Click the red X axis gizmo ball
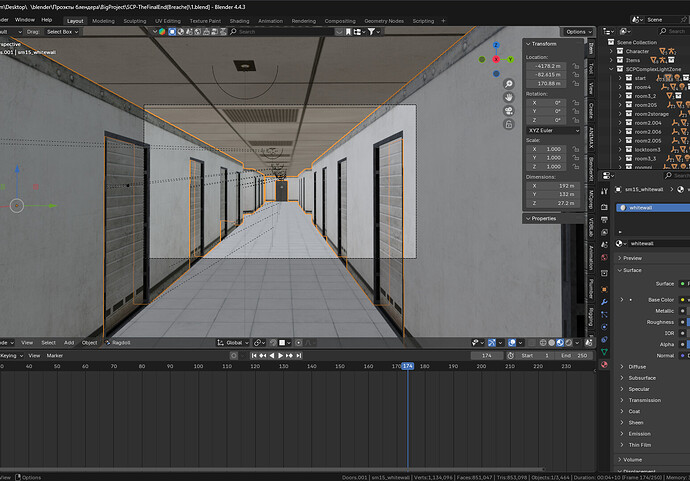690x481 pixels. click(496, 59)
